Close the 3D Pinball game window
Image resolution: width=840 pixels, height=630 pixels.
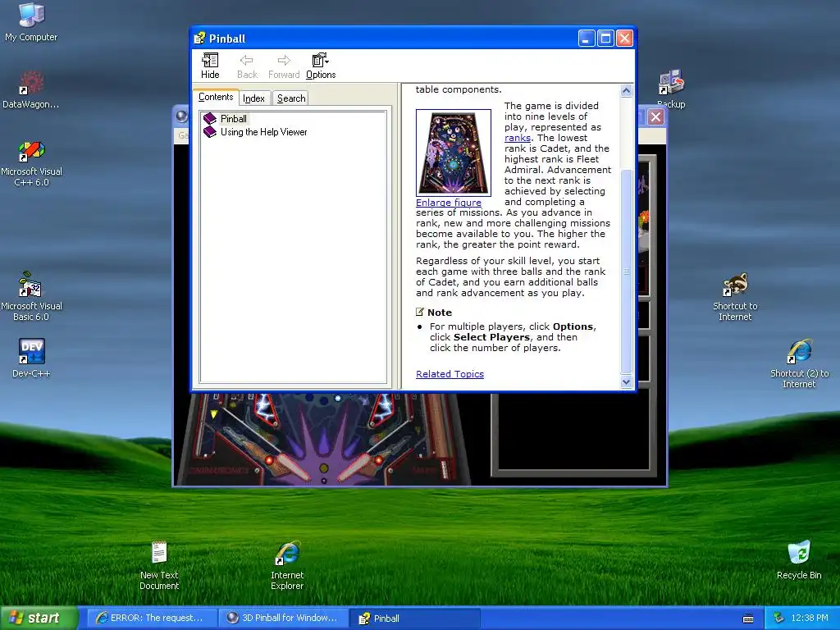(x=655, y=117)
